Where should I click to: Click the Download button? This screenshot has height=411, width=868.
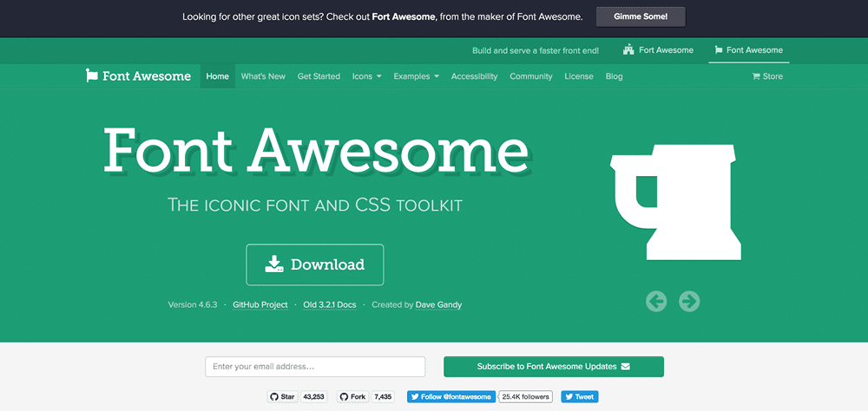coord(315,264)
